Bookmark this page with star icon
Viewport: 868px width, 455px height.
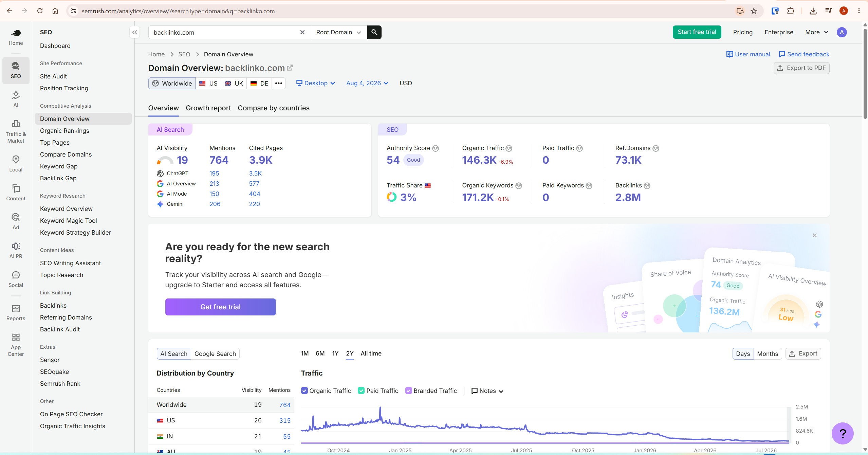click(754, 11)
